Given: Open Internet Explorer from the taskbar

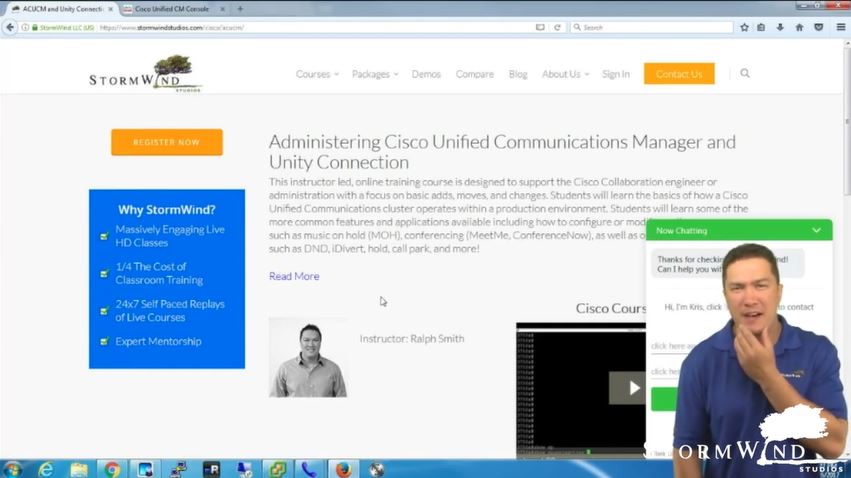Looking at the screenshot, I should pyautogui.click(x=45, y=468).
